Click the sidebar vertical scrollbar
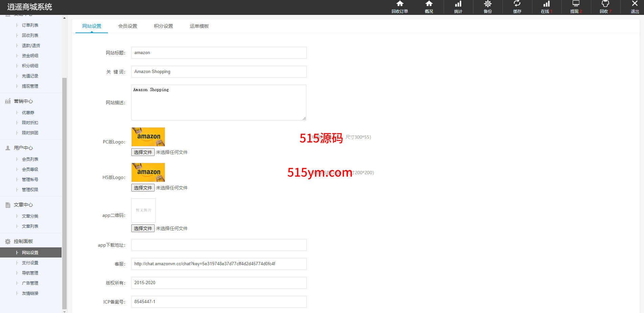This screenshot has height=313, width=644. point(64,193)
